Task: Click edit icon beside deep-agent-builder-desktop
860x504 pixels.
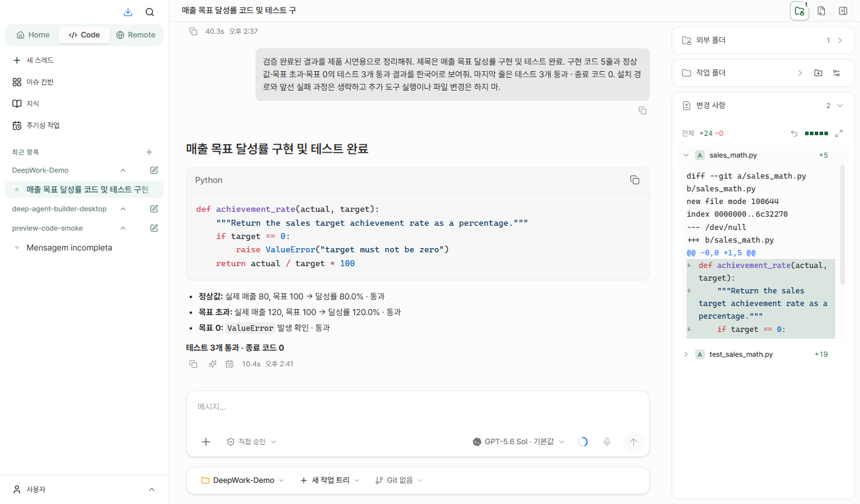Action: click(154, 209)
